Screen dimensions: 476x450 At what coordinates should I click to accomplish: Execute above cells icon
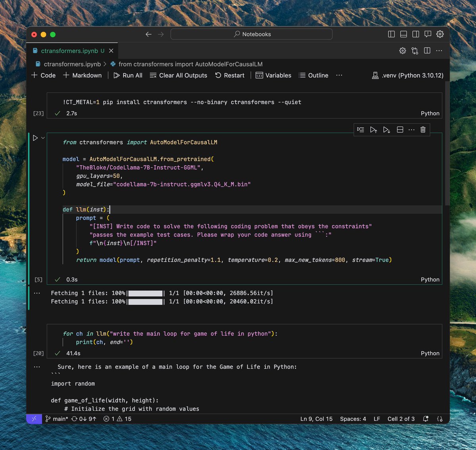click(373, 130)
